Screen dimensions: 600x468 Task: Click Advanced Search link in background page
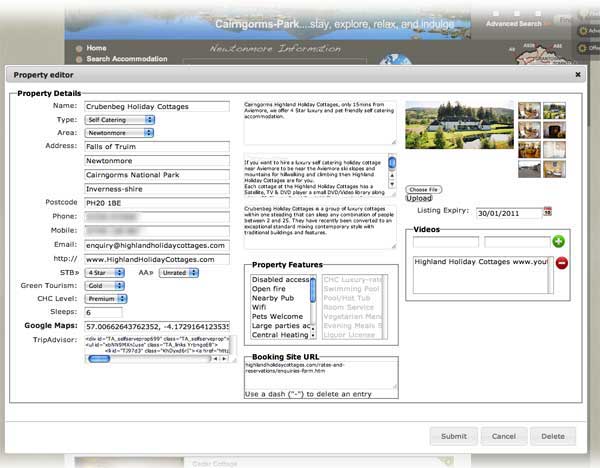coord(514,24)
